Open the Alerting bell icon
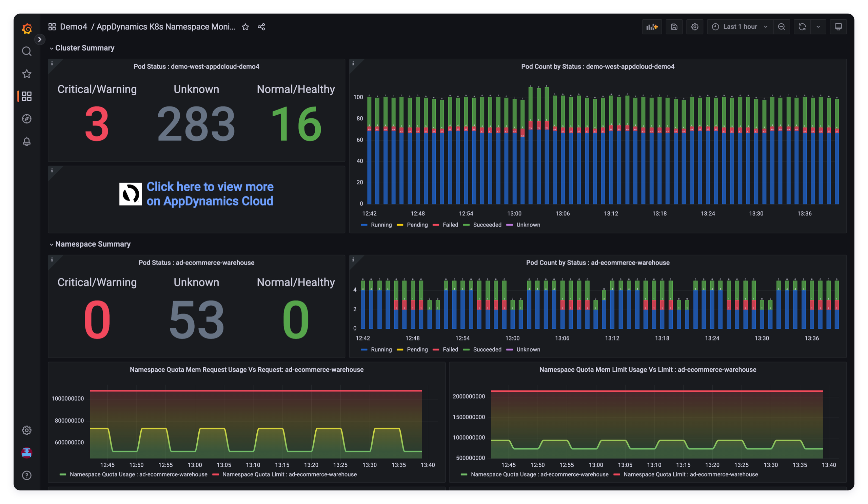Image resolution: width=868 pixels, height=504 pixels. click(26, 141)
